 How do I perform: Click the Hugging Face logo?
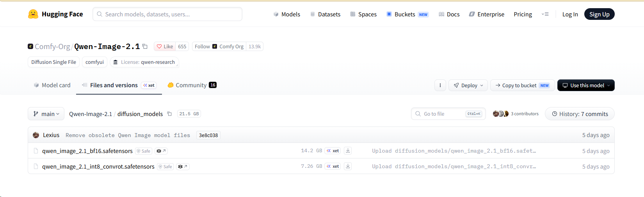pyautogui.click(x=55, y=14)
